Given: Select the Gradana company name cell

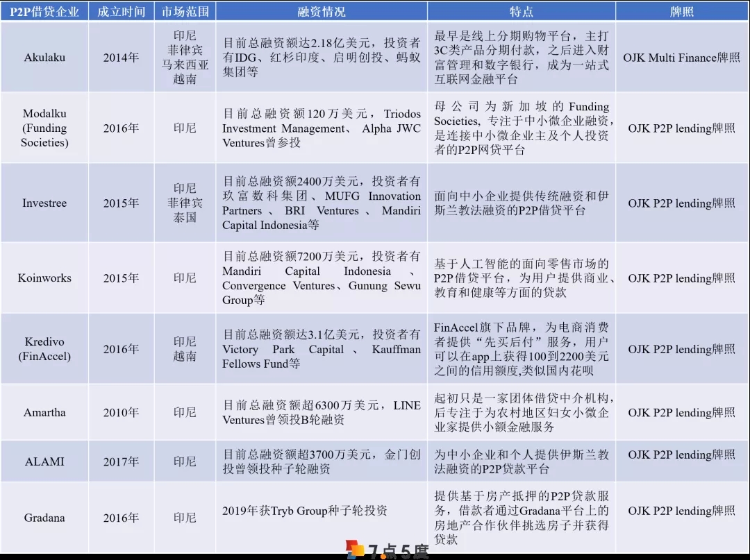Looking at the screenshot, I should click(44, 518).
